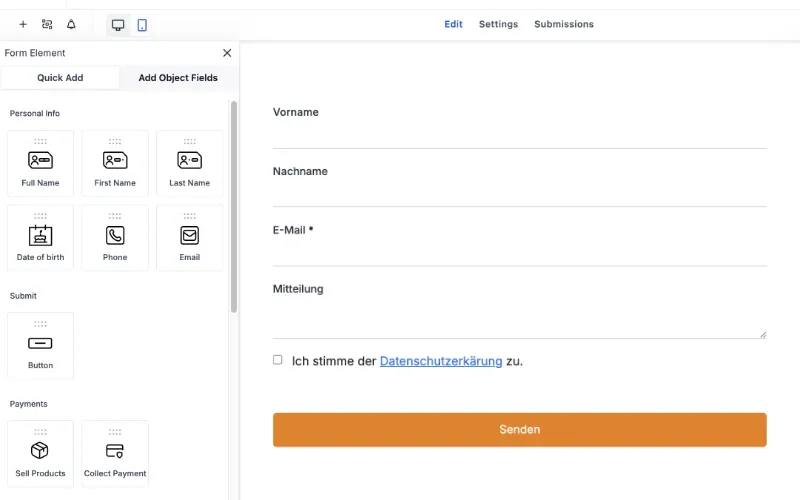800x500 pixels.
Task: Switch to the Quick Add tab
Action: click(x=60, y=78)
